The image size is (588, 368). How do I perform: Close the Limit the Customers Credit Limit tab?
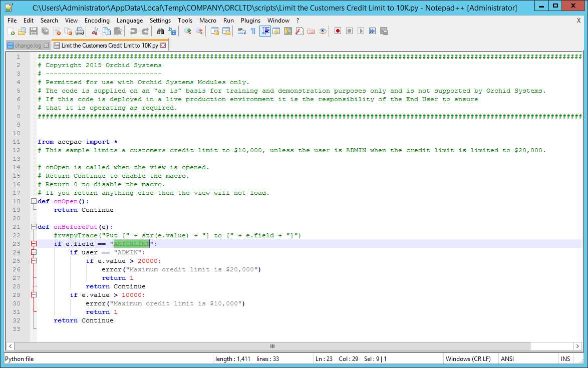coord(163,46)
